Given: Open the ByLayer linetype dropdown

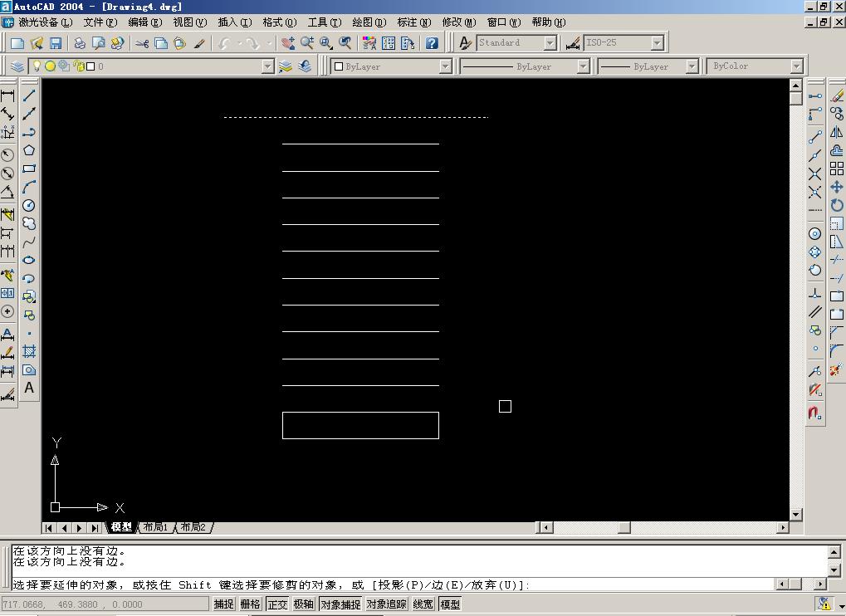Looking at the screenshot, I should [x=583, y=66].
